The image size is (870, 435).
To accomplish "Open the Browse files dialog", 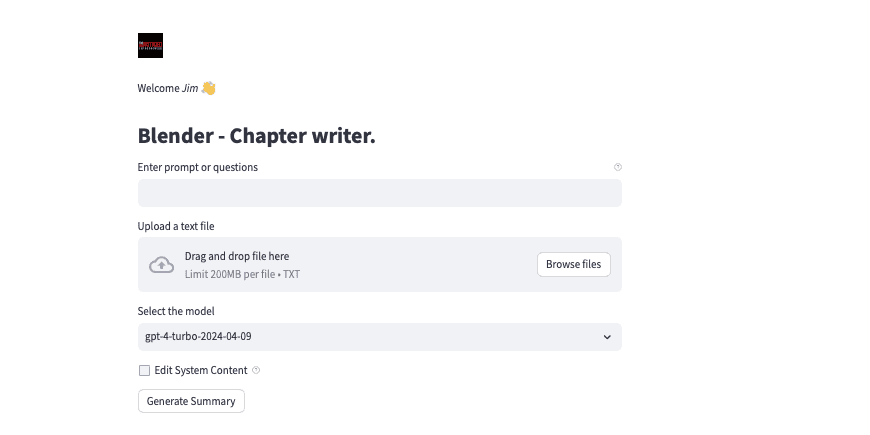I will pyautogui.click(x=574, y=265).
